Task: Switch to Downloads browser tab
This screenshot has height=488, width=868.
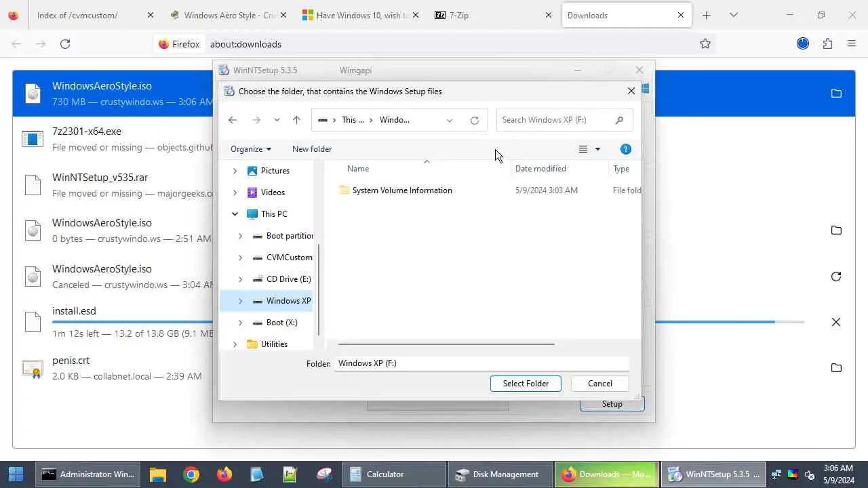Action: click(x=627, y=15)
